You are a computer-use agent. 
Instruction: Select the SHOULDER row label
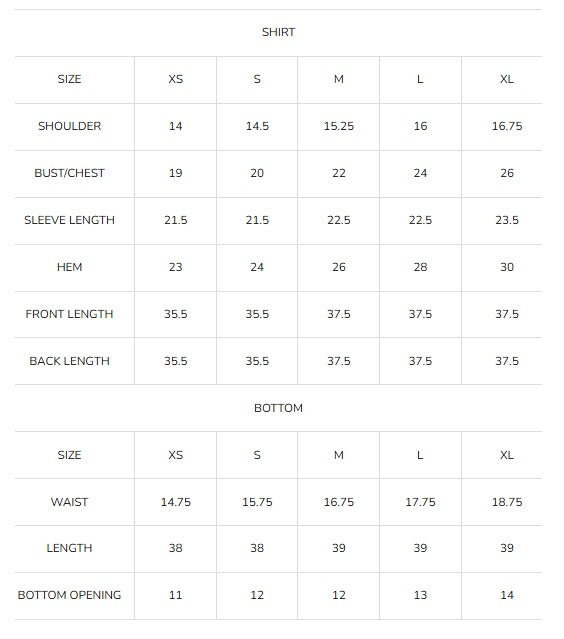pos(70,126)
